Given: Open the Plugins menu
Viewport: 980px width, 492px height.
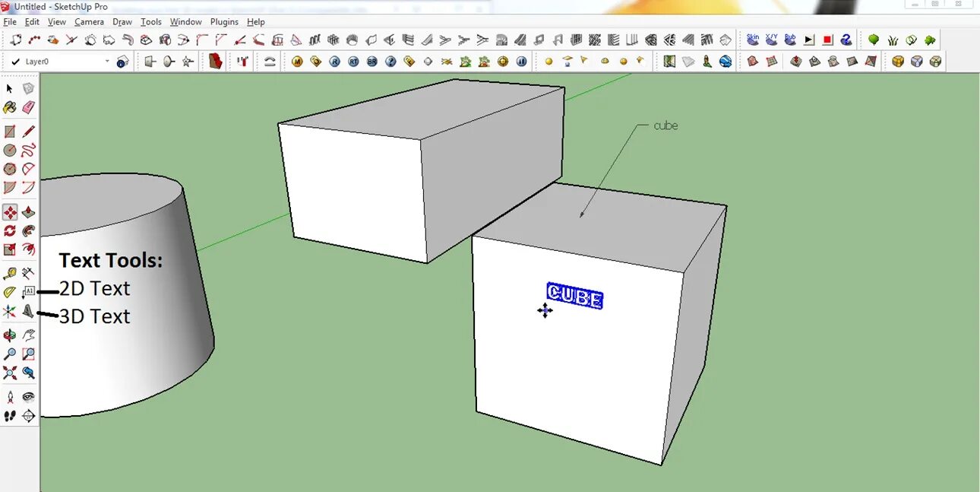Looking at the screenshot, I should (224, 22).
